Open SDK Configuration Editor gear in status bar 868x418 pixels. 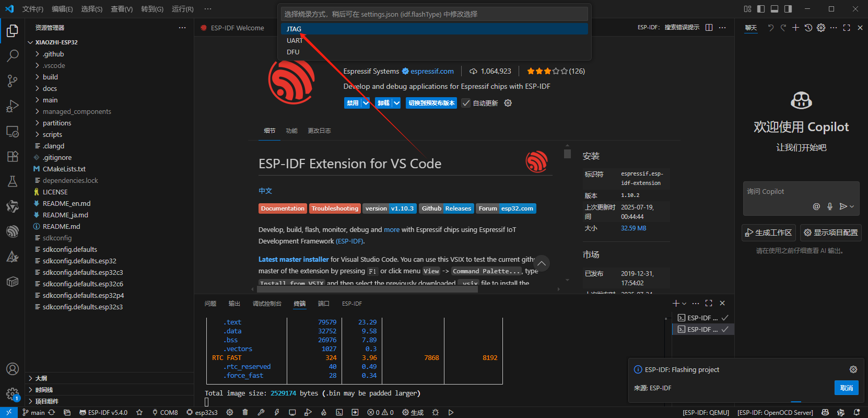click(229, 412)
